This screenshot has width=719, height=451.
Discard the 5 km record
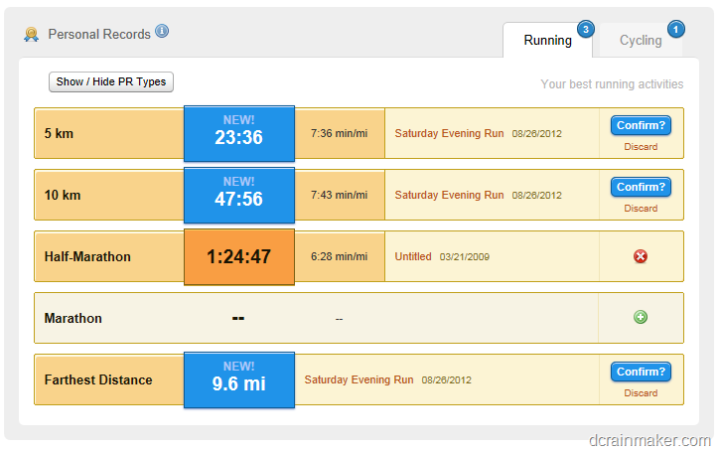coord(641,147)
